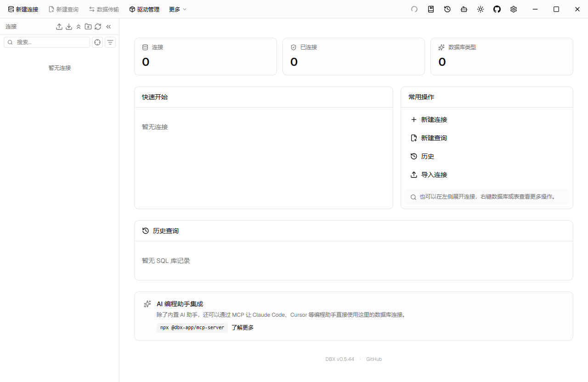Click the 新建查询 toolbar button

pyautogui.click(x=63, y=9)
